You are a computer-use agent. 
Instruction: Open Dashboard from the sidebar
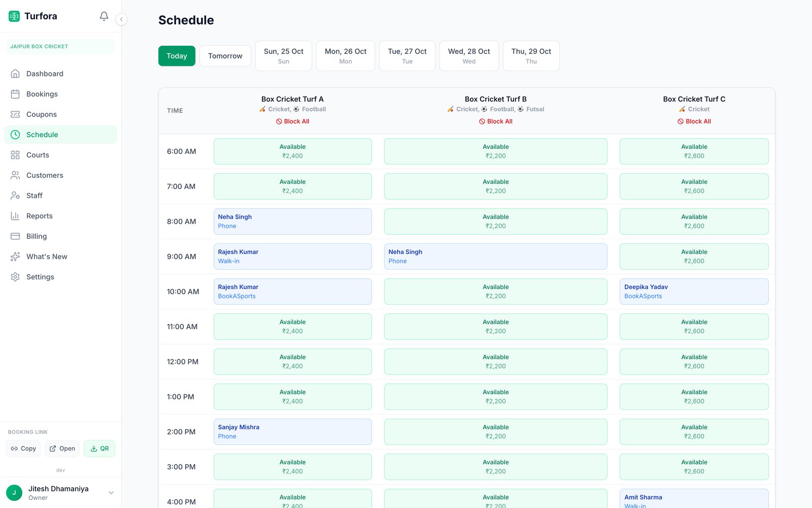(60, 74)
